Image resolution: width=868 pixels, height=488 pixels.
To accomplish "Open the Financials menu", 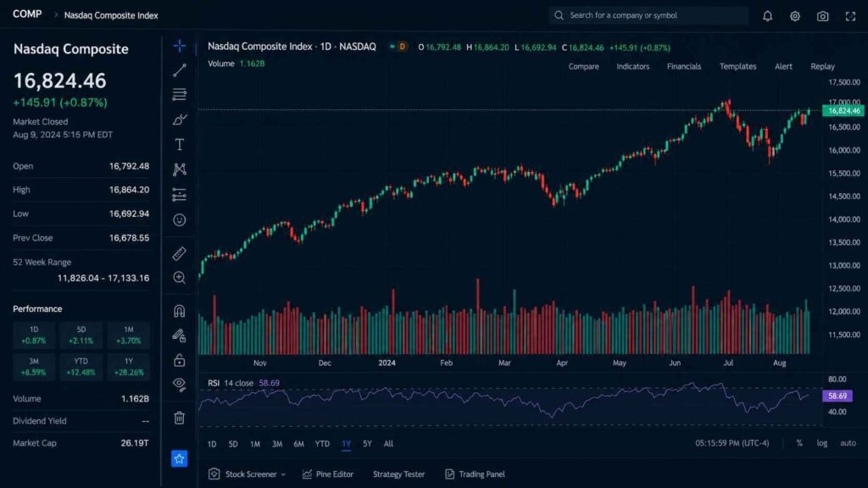I will [684, 66].
